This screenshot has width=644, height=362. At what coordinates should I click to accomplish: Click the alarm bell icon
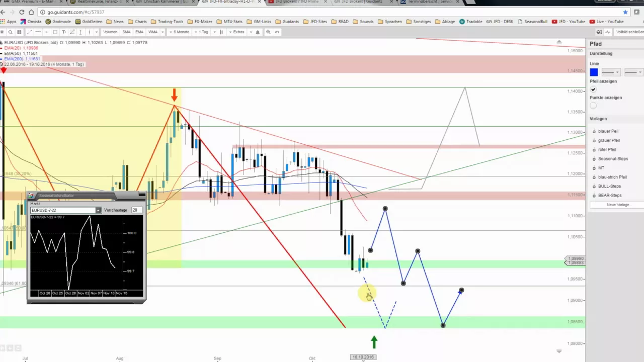coord(258,32)
